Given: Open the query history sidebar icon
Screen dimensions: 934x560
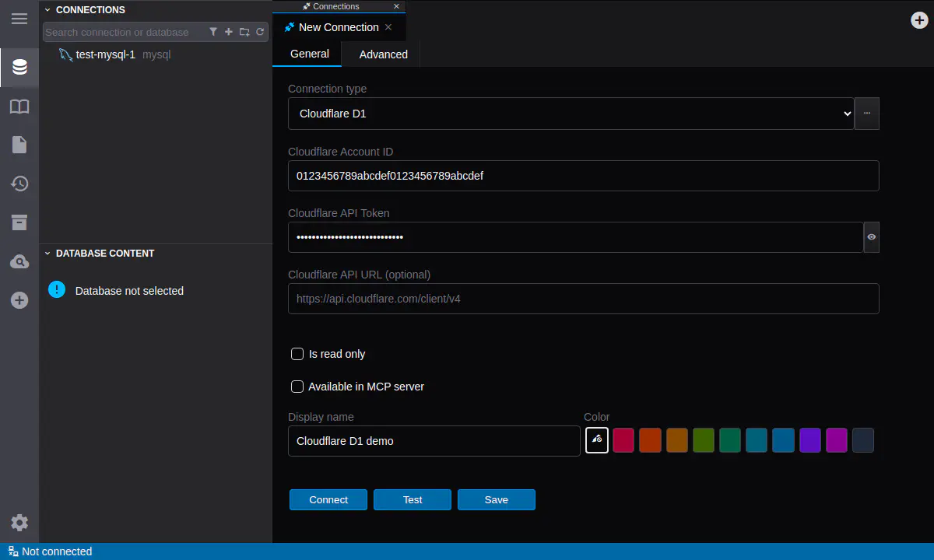Looking at the screenshot, I should point(19,184).
